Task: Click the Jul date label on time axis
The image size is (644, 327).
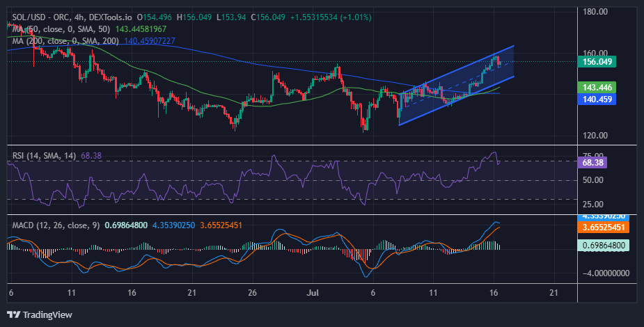Action: pyautogui.click(x=313, y=292)
